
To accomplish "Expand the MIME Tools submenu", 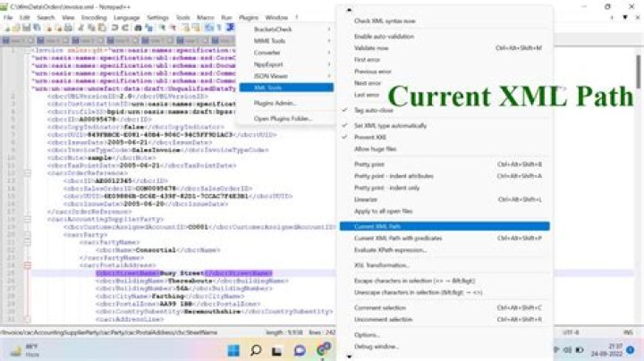I will (287, 40).
